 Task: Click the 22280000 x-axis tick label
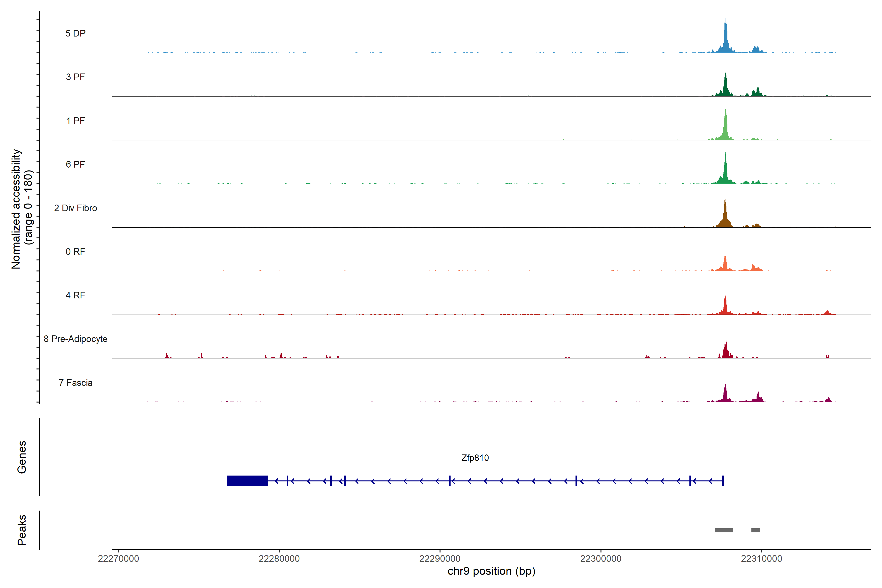click(279, 558)
